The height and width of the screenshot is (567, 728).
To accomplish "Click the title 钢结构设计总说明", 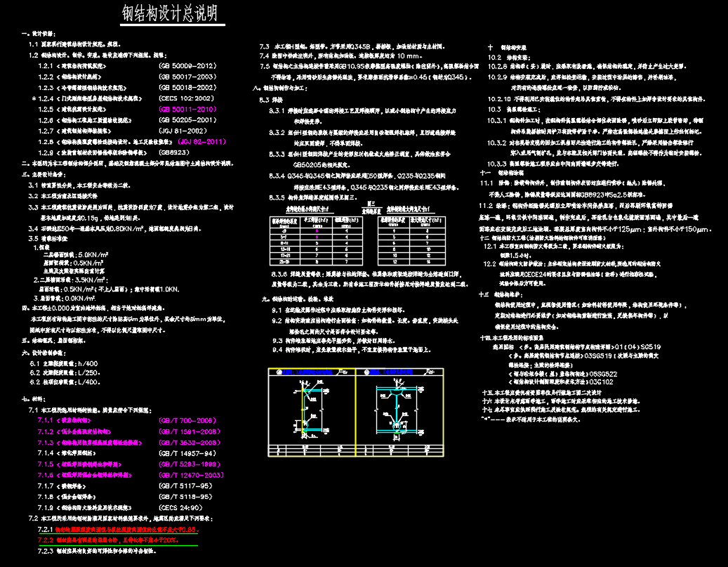I will click(170, 13).
